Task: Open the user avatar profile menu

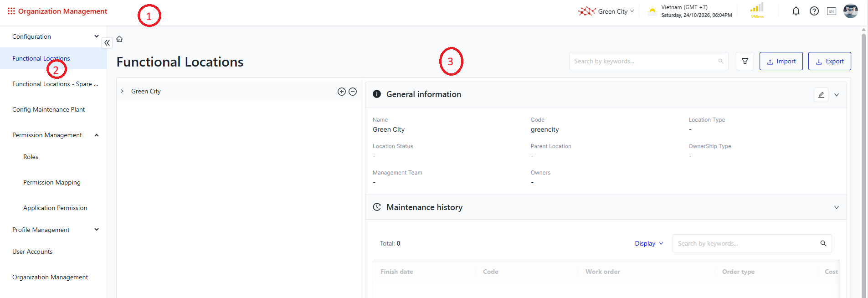Action: coord(851,11)
